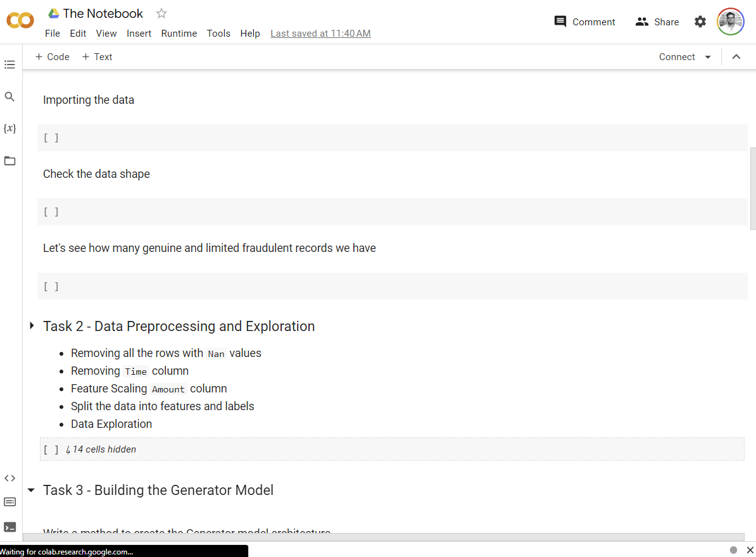Viewport: 756px width, 557px height.
Task: Open the settings gear icon
Action: point(700,22)
